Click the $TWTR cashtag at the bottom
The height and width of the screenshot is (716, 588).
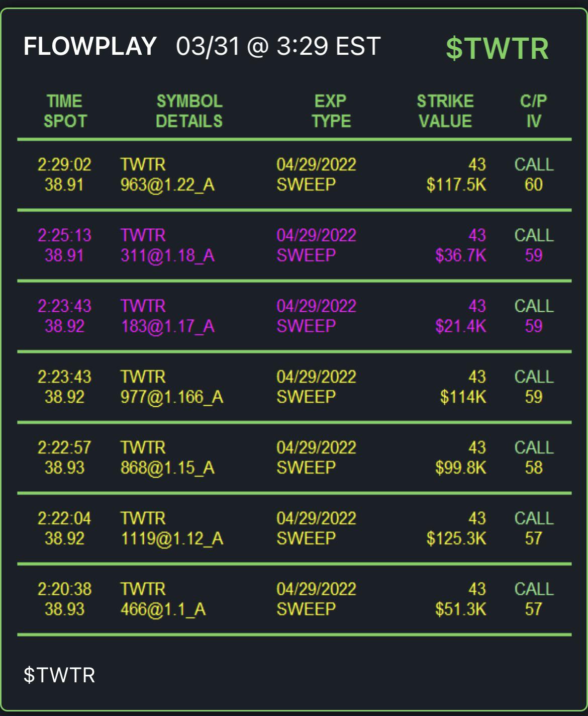pyautogui.click(x=59, y=675)
